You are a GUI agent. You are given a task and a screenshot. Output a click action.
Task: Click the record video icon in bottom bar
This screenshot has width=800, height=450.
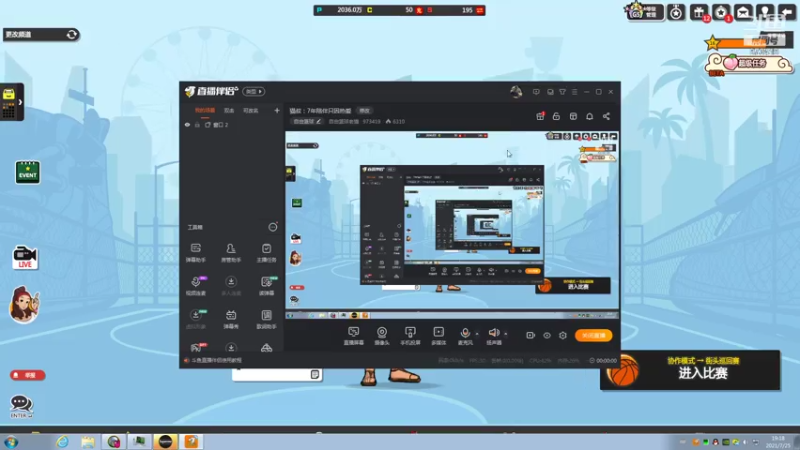tap(530, 335)
